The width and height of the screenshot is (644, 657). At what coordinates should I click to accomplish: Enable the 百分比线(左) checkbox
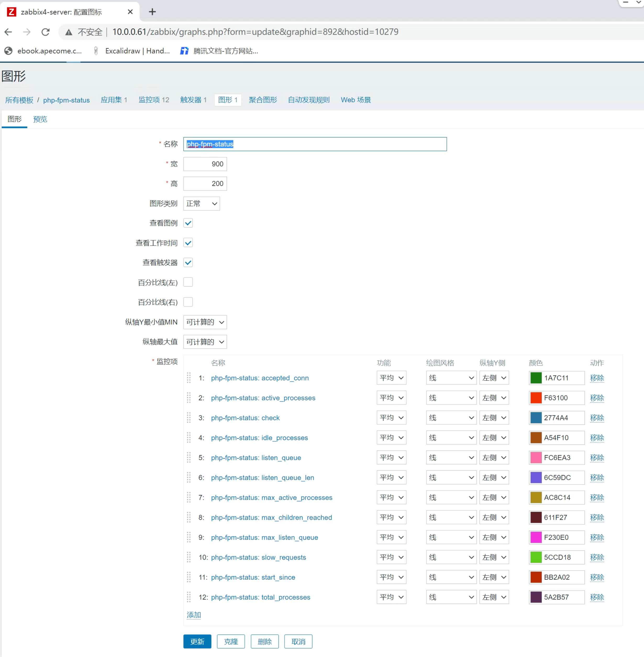(x=188, y=282)
